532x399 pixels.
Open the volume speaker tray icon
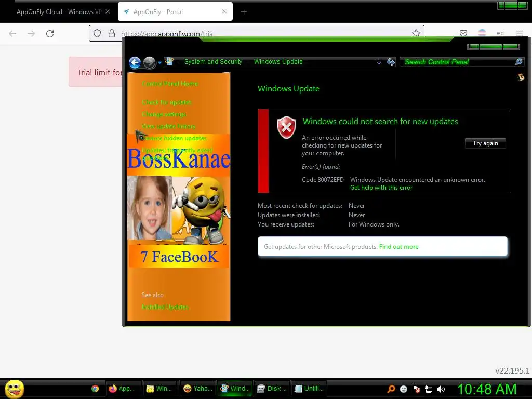441,389
